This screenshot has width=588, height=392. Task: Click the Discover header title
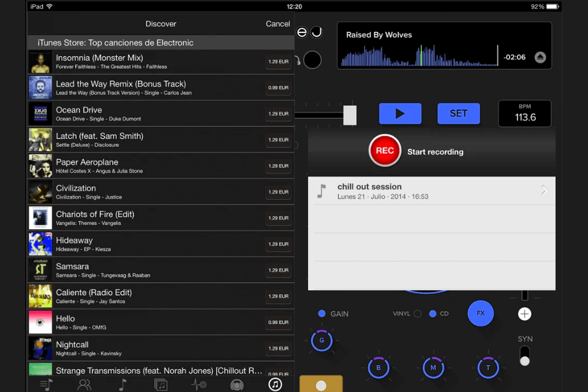[160, 24]
